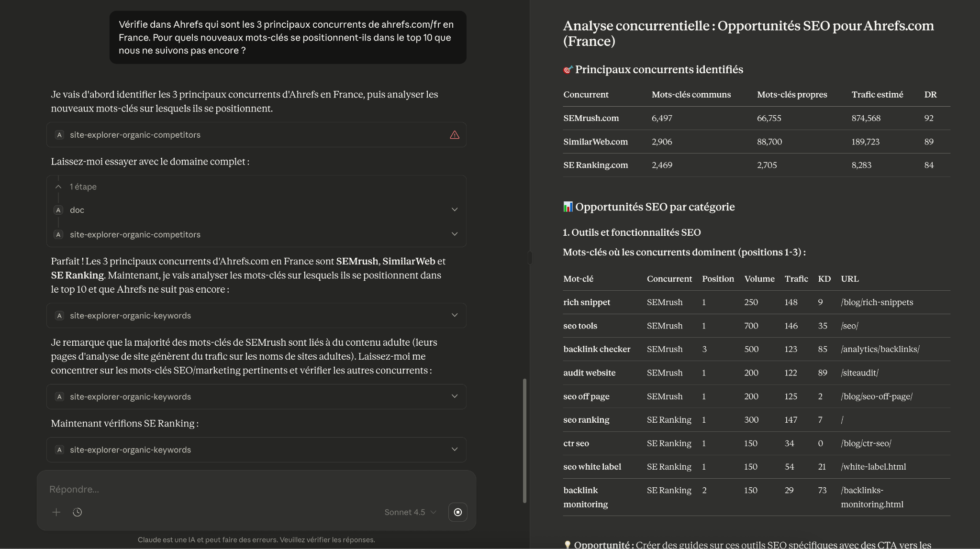980x549 pixels.
Task: Expand the doc tool call
Action: tap(454, 209)
